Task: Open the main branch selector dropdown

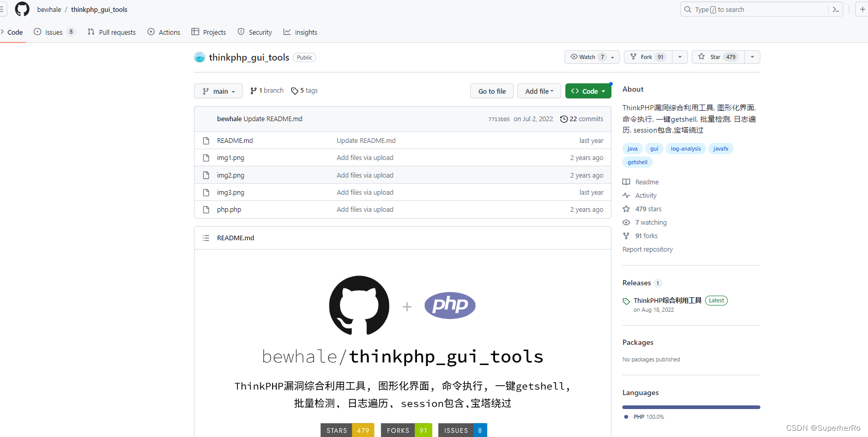Action: point(218,91)
